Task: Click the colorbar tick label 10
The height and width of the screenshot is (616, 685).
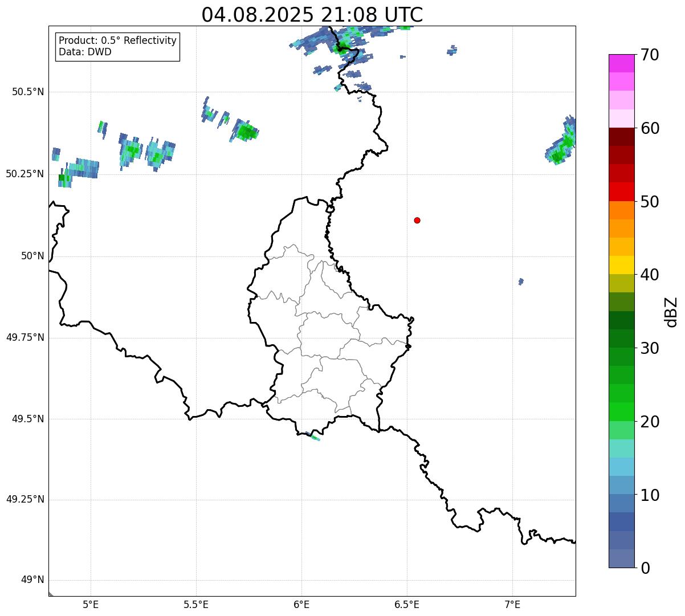Action: click(650, 495)
